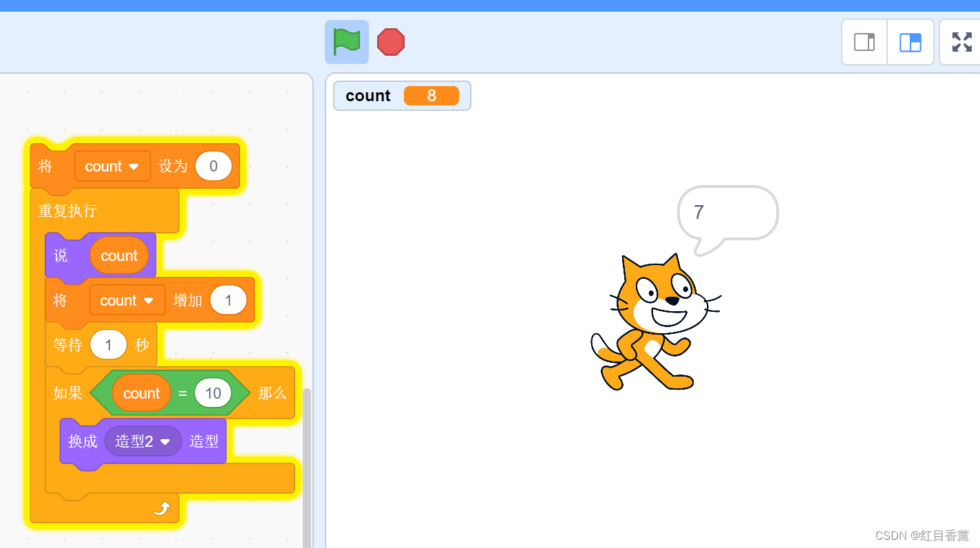The height and width of the screenshot is (548, 980).
Task: Click the 等待 wait block label
Action: [67, 345]
